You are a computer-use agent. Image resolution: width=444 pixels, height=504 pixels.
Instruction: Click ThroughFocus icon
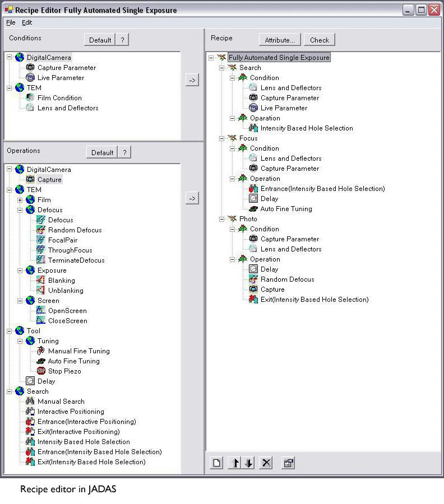[x=41, y=250]
